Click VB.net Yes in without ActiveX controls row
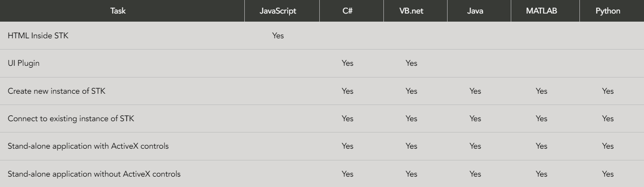Viewport: 644px width, 187px height. [411, 174]
